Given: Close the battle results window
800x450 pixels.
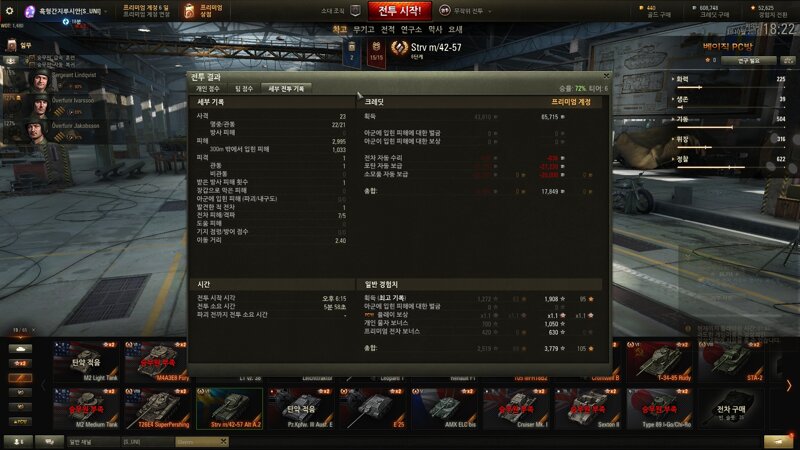Looking at the screenshot, I should 606,76.
